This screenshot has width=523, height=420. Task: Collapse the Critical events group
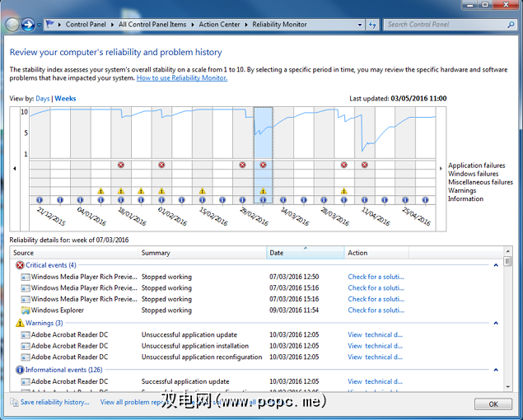[x=496, y=265]
